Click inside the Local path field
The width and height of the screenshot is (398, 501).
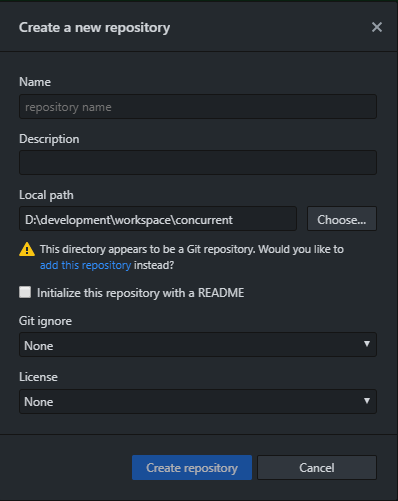pyautogui.click(x=158, y=219)
